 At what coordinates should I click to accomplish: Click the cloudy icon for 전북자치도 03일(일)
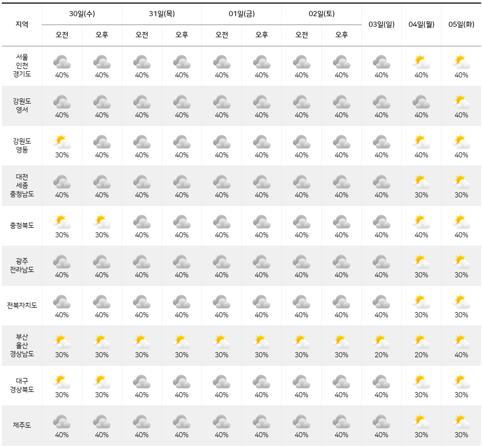point(381,302)
